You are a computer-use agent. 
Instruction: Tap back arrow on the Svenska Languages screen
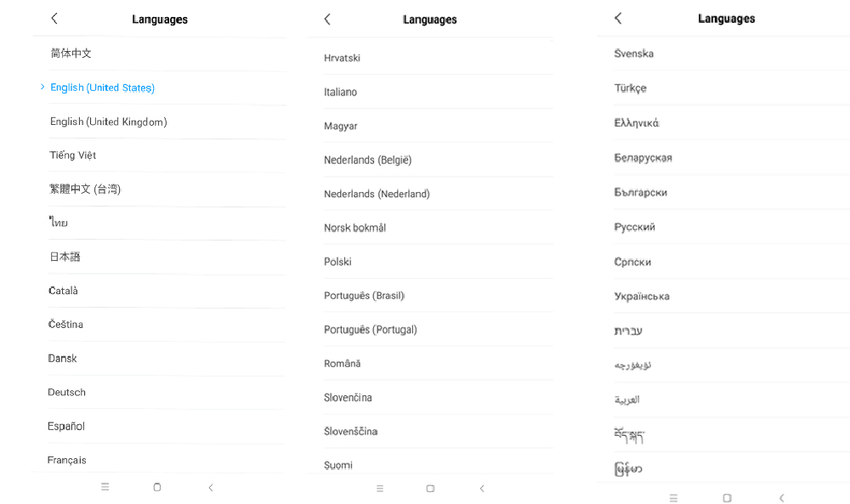pyautogui.click(x=618, y=19)
